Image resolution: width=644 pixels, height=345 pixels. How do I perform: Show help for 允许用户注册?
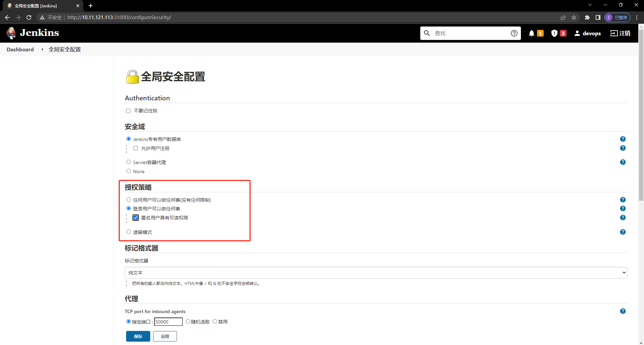(x=623, y=148)
